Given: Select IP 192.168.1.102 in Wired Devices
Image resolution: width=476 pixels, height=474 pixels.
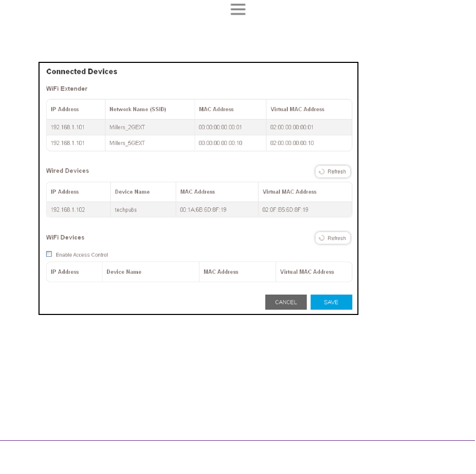Looking at the screenshot, I should (68, 210).
